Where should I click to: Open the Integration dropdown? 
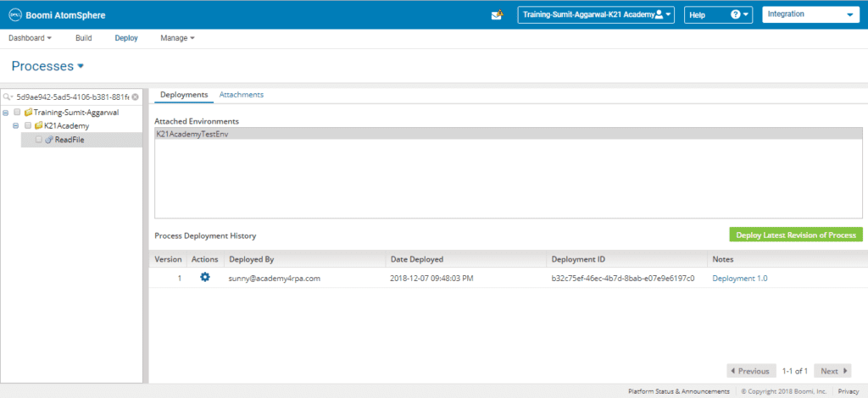pyautogui.click(x=811, y=15)
